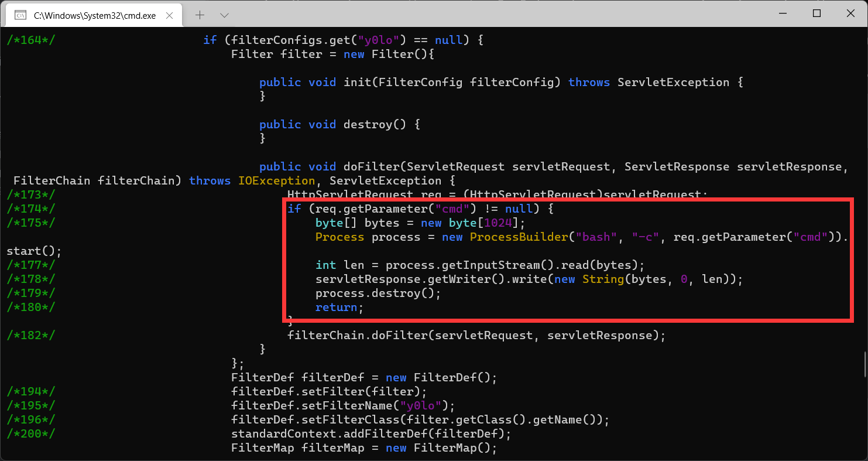Viewport: 868px width, 461px height.
Task: Click "FilterMap filterMap = new FilterMap();" line
Action: (364, 448)
